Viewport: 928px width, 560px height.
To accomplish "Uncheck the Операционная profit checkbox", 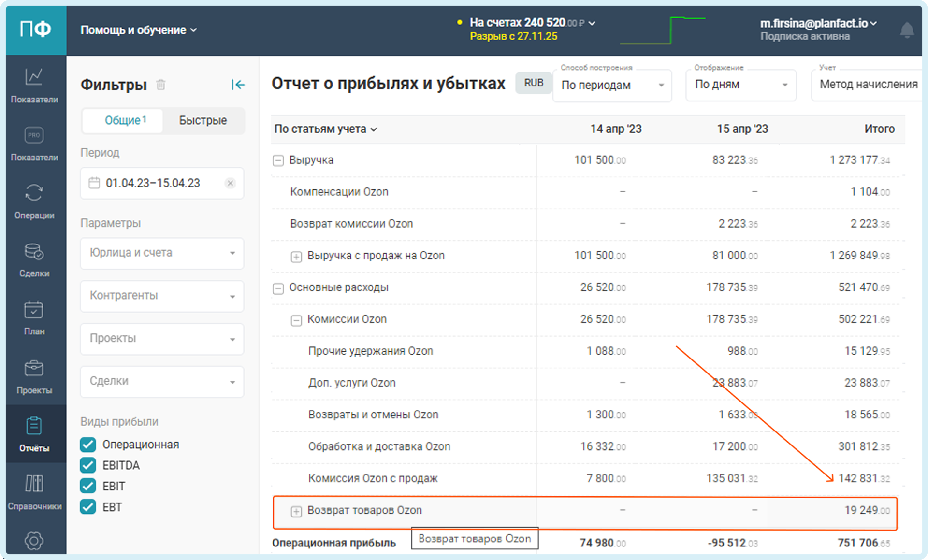I will [88, 445].
